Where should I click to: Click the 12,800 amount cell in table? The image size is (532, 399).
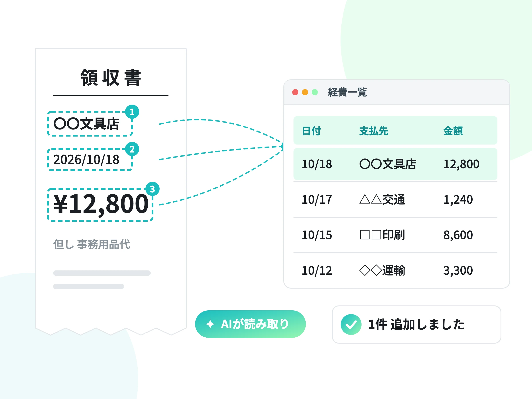point(461,164)
